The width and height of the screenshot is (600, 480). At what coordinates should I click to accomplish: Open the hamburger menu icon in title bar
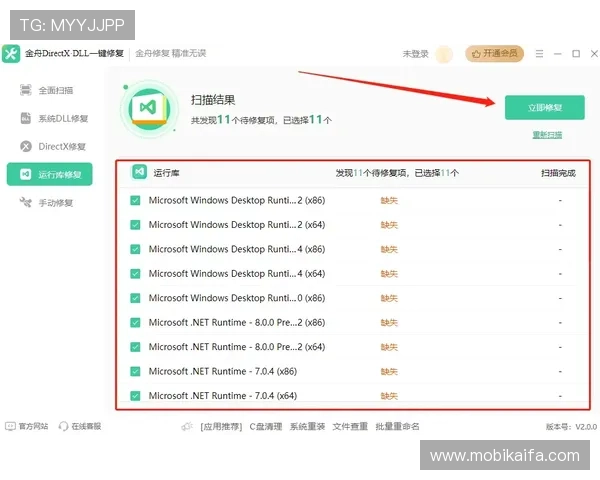tap(539, 54)
